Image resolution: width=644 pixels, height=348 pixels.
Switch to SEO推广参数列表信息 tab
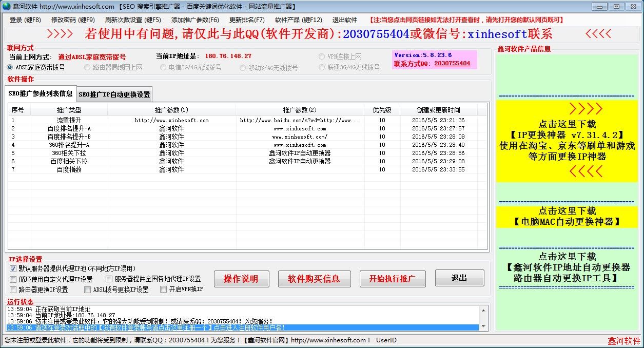click(41, 94)
